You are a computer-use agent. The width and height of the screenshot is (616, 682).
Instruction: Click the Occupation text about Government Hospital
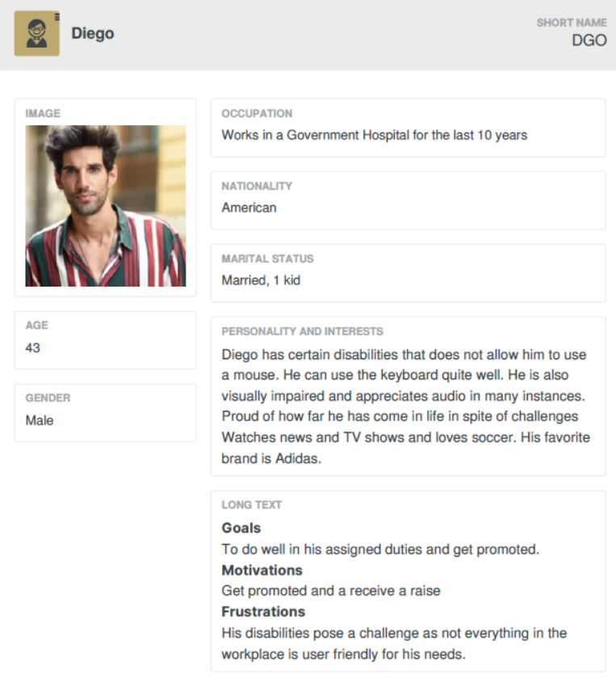tap(374, 136)
